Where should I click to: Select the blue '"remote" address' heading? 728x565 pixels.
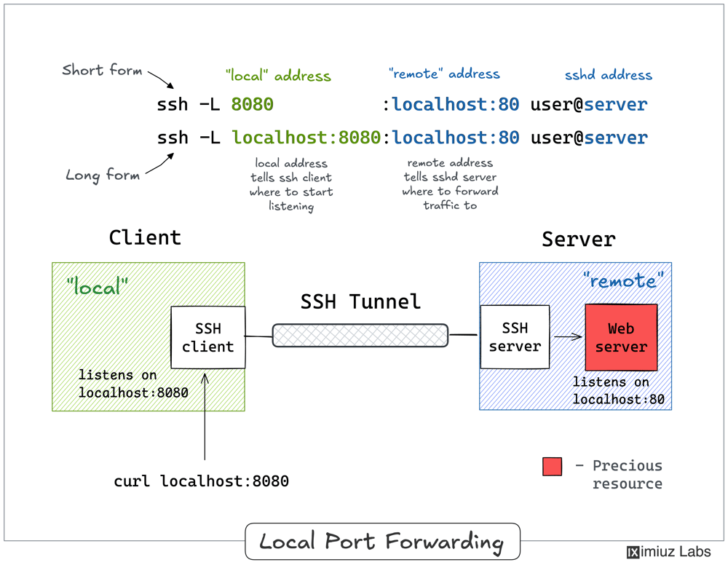tap(444, 74)
